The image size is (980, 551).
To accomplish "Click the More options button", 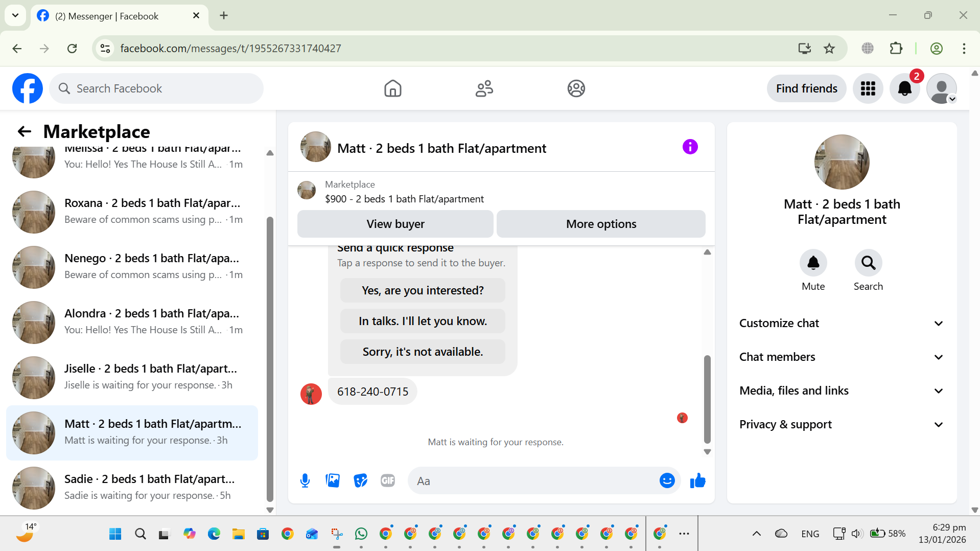I will coord(601,224).
